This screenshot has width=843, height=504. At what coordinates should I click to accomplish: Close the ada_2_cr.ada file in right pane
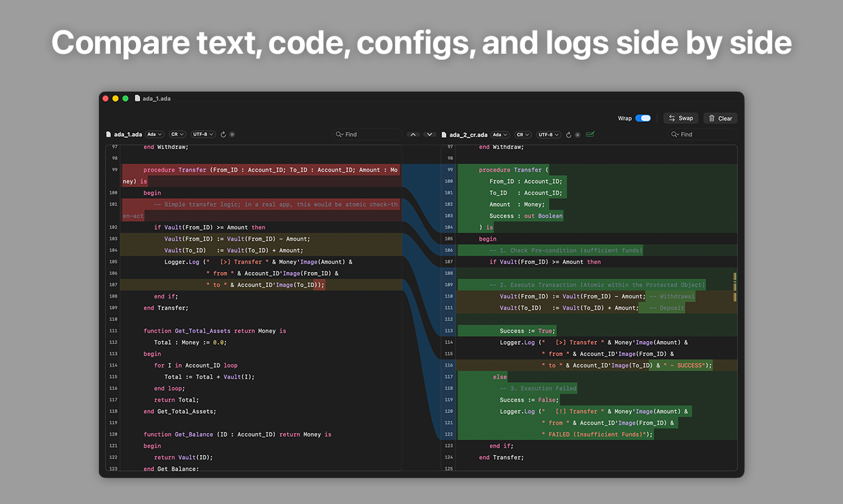pyautogui.click(x=578, y=134)
